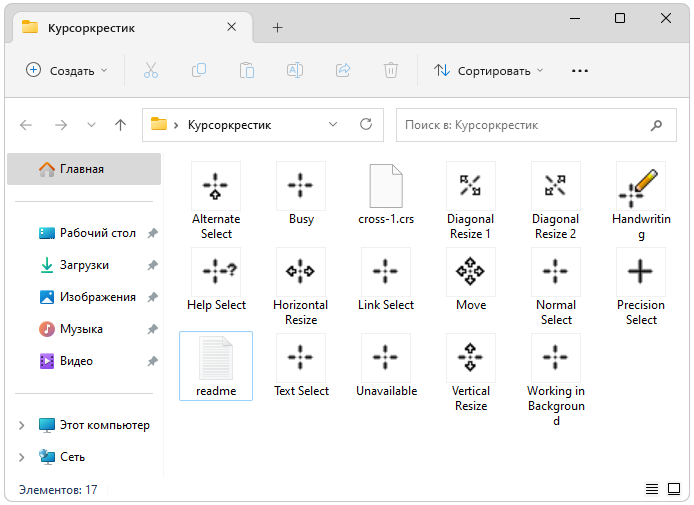694x505 pixels.
Task: Select the Handwriting cursor file
Action: tap(641, 201)
